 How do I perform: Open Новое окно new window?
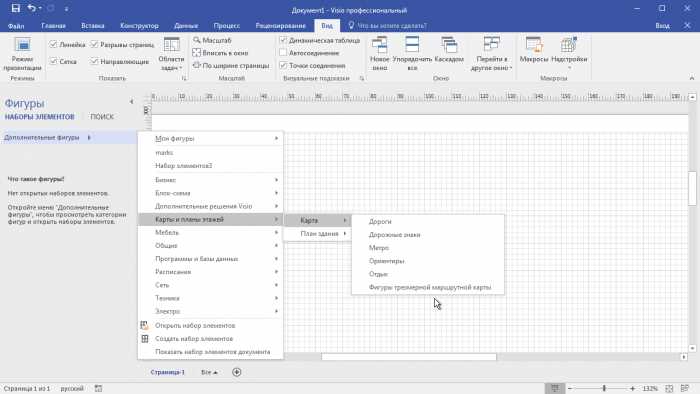[x=379, y=54]
